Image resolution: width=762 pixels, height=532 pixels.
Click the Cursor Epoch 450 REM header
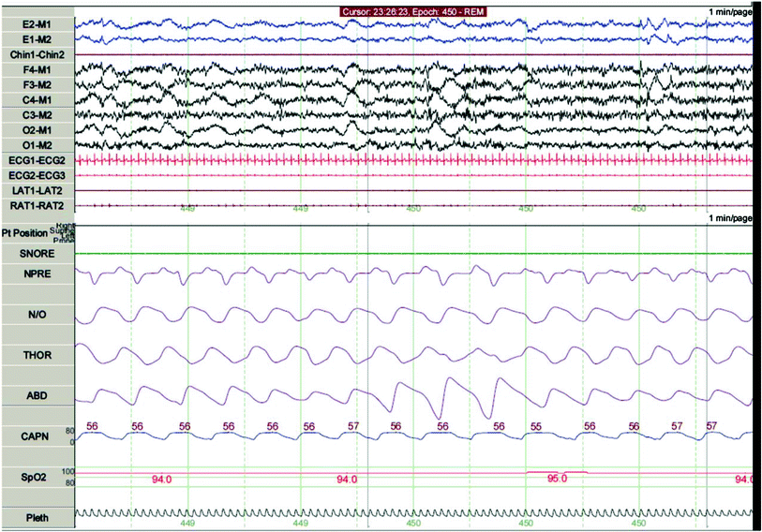tap(413, 12)
